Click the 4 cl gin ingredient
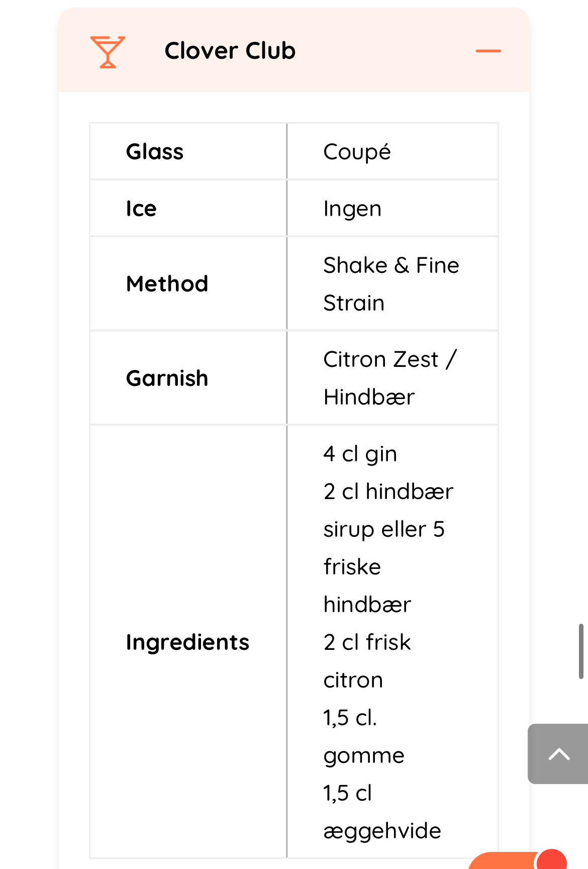Image resolution: width=588 pixels, height=869 pixels. point(360,454)
